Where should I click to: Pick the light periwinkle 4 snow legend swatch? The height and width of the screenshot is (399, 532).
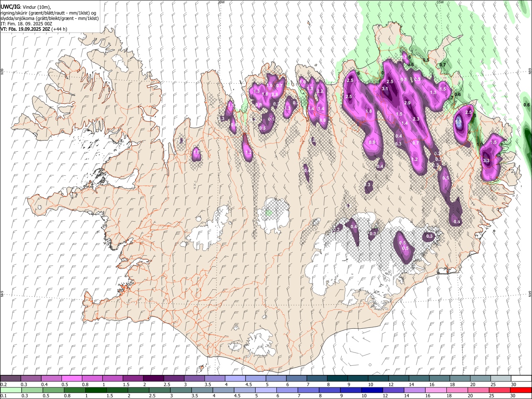tap(235, 378)
